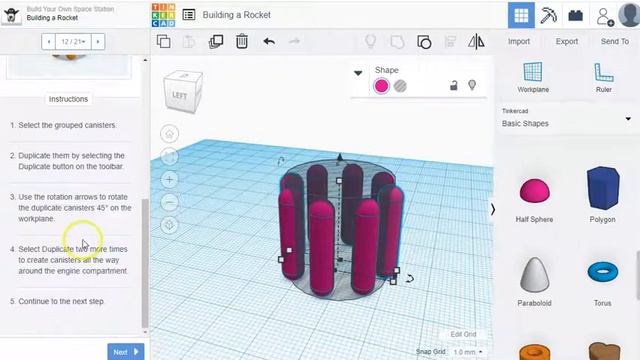This screenshot has width=640, height=360.
Task: Click the invite collaborator person icon
Action: [604, 17]
